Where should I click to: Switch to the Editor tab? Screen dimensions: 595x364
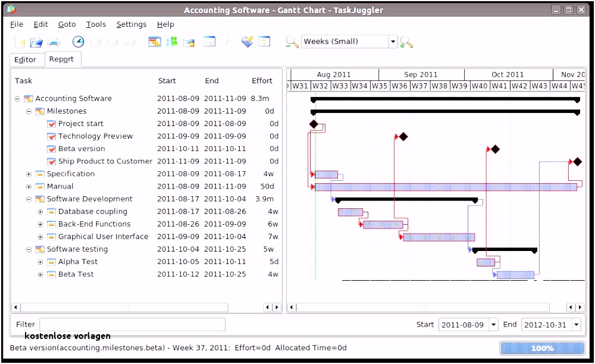tap(26, 59)
